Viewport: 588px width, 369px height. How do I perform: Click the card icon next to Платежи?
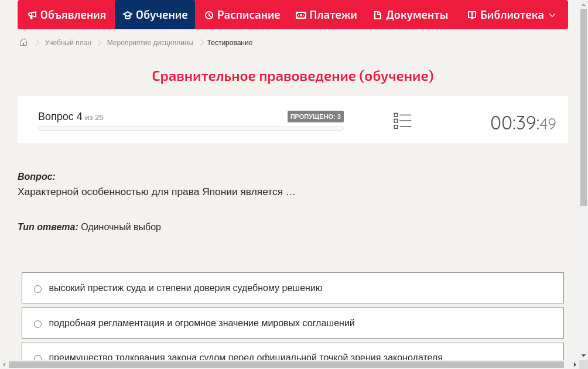pos(300,15)
